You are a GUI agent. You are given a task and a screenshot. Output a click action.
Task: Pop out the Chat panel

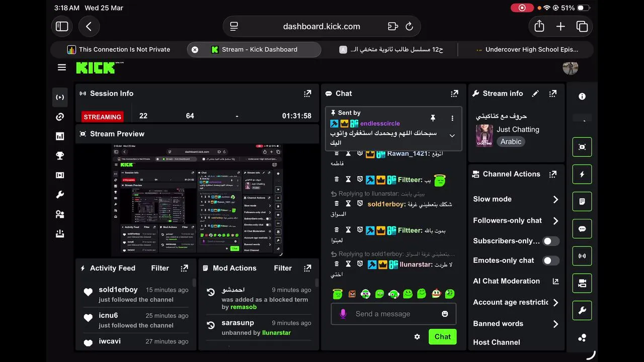pyautogui.click(x=455, y=94)
